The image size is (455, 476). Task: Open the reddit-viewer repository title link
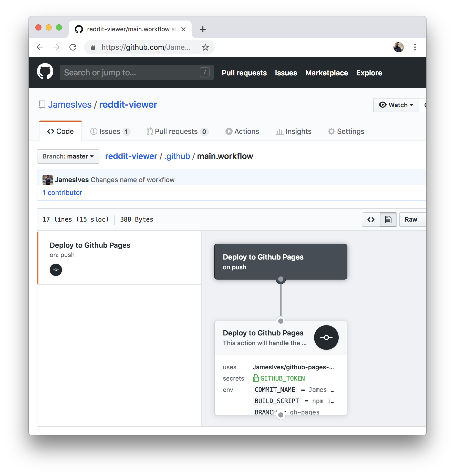[x=128, y=105]
